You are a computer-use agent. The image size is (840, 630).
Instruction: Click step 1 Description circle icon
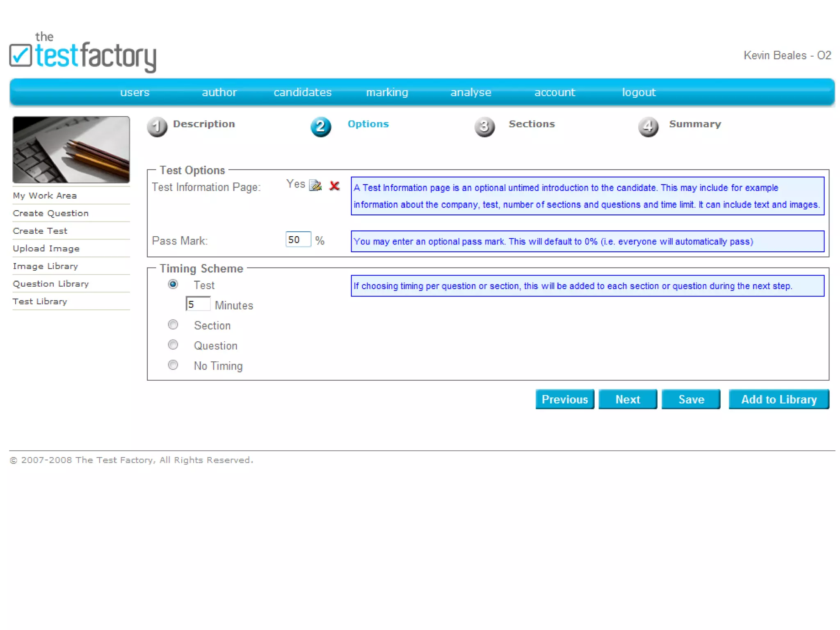[157, 127]
